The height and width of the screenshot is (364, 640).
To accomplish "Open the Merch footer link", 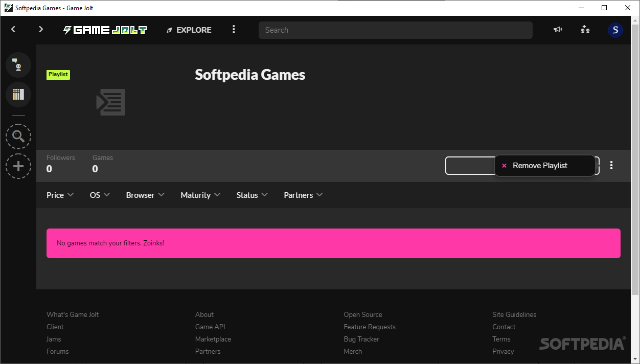I will tap(353, 351).
